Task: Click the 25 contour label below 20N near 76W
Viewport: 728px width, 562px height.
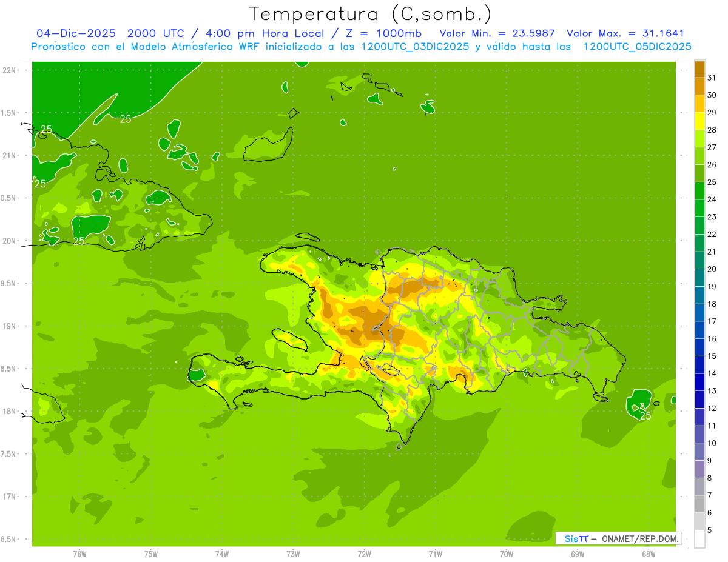Action: 79,241
